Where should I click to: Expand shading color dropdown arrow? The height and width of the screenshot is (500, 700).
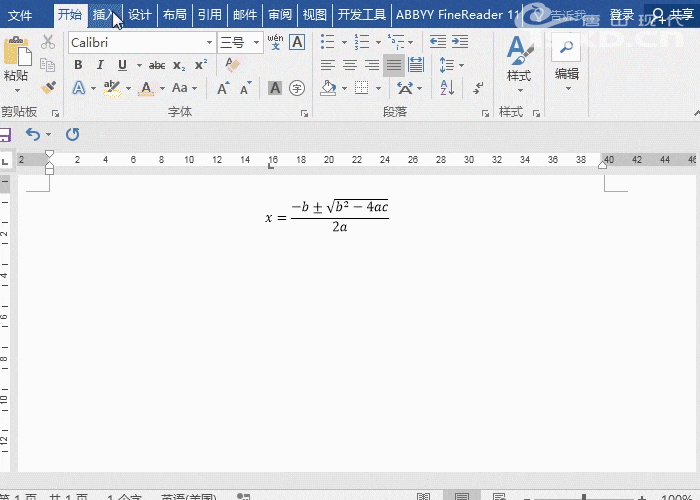tap(344, 88)
